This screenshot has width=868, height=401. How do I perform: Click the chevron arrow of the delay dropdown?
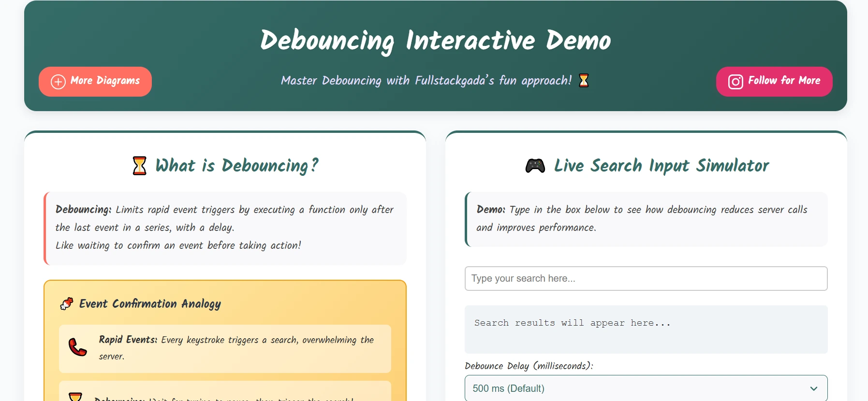click(x=814, y=388)
